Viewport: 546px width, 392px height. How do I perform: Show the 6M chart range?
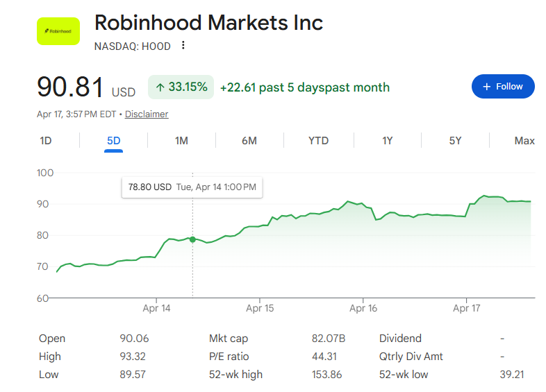(249, 141)
